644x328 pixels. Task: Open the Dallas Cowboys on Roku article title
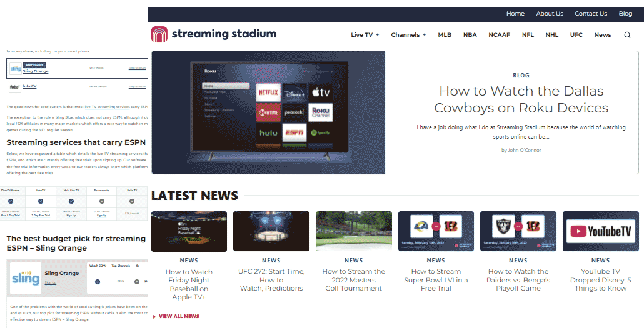click(x=521, y=99)
